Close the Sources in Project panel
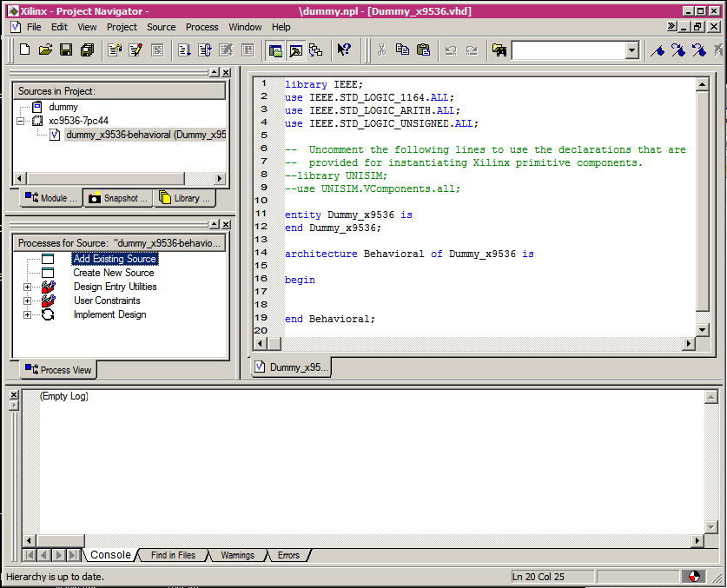Image resolution: width=727 pixels, height=588 pixels. (x=226, y=72)
